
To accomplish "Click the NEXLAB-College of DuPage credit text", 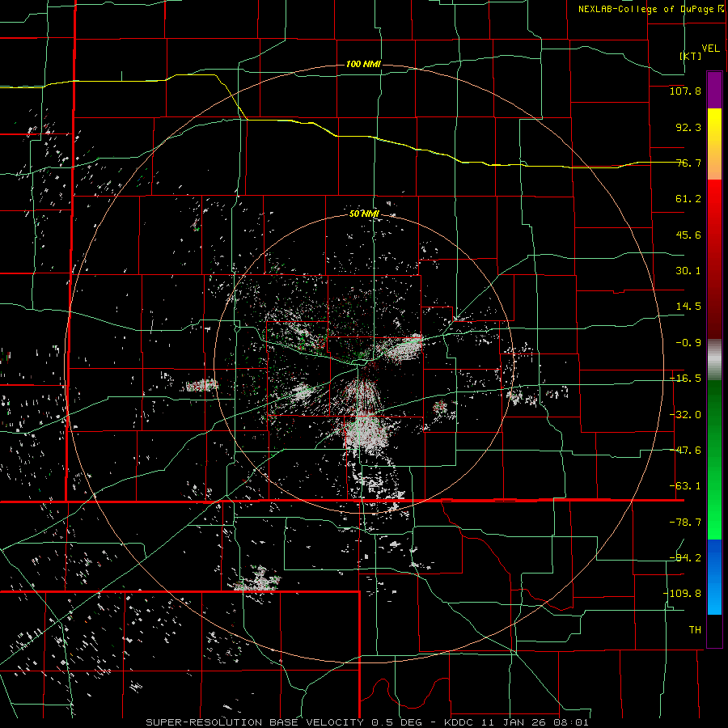I will [650, 9].
